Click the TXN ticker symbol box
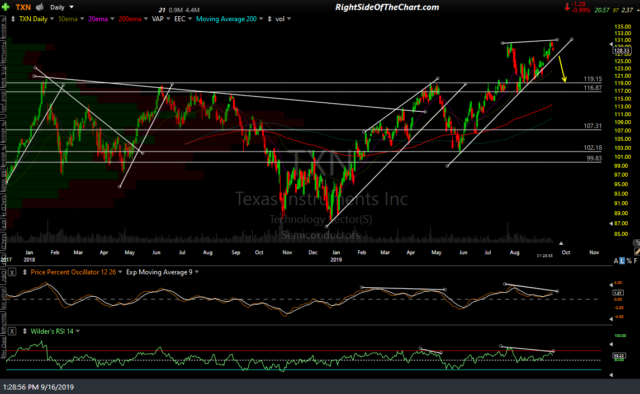Screen dimensions: 640x394 (23, 7)
